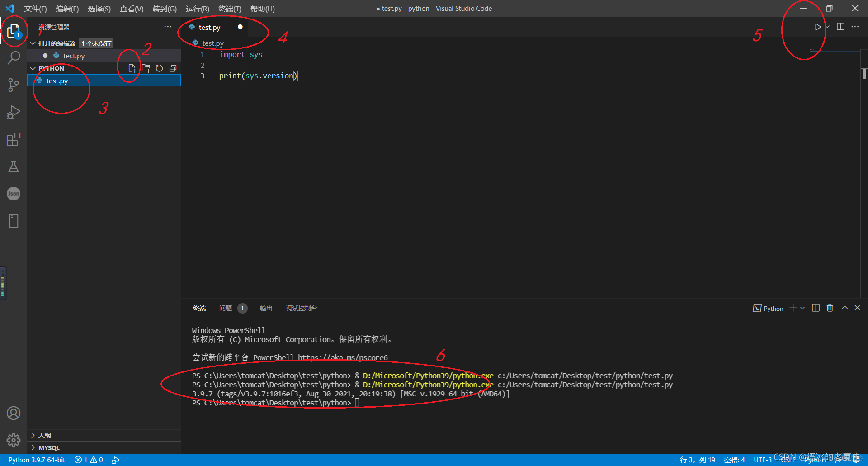Click the unsaved dot on test.py tab
This screenshot has height=466, width=868.
click(x=240, y=27)
